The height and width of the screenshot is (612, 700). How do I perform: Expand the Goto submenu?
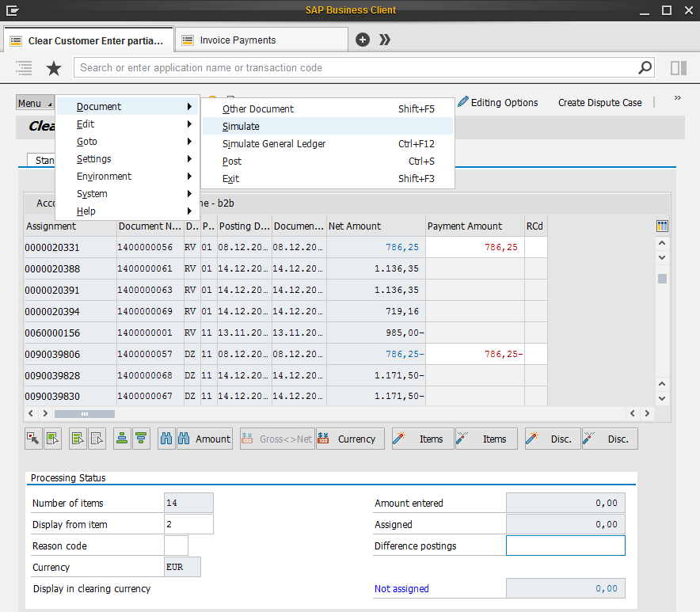[x=127, y=142]
